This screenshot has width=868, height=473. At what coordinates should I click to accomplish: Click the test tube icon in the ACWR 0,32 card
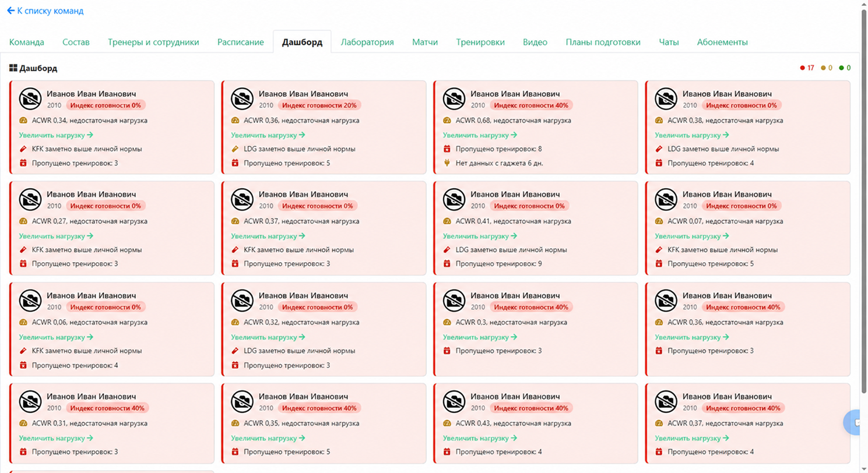(235, 351)
